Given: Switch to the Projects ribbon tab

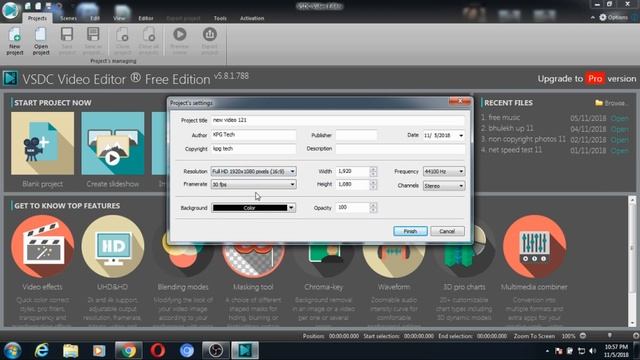Looking at the screenshot, I should coord(37,18).
